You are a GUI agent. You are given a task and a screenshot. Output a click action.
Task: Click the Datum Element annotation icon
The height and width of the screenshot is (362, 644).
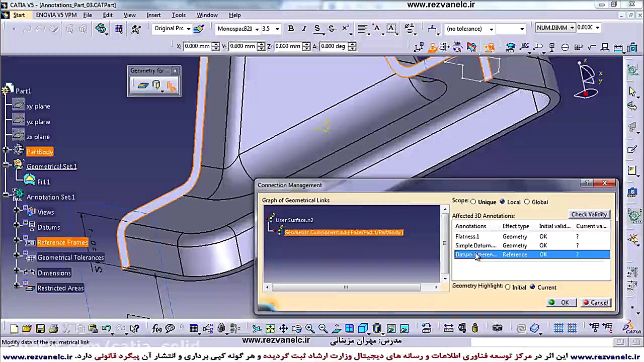coord(552,47)
